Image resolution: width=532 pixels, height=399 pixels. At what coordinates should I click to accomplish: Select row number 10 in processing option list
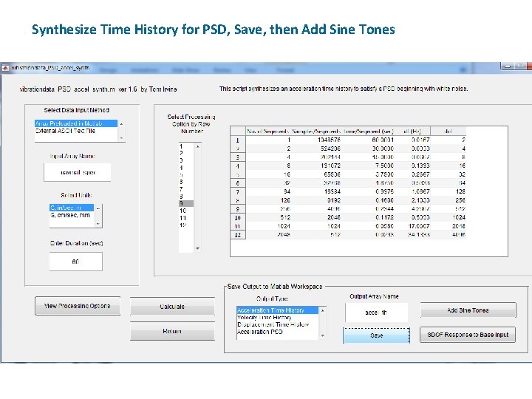point(186,211)
